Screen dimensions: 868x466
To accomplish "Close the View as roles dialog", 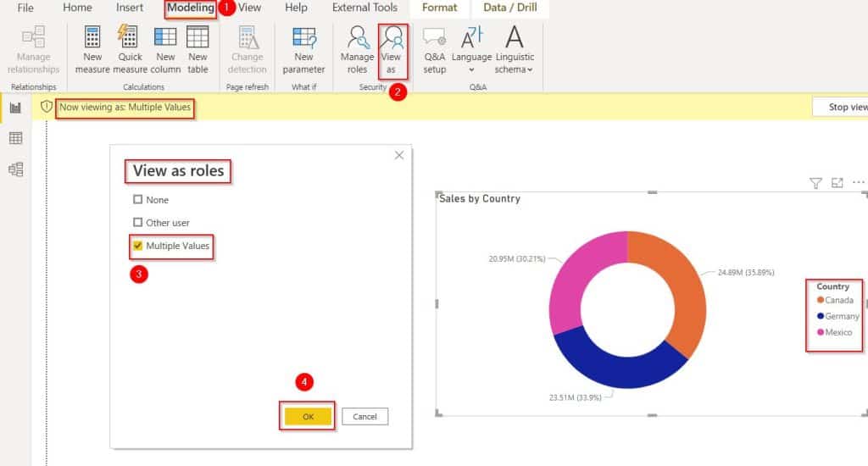I will [399, 156].
